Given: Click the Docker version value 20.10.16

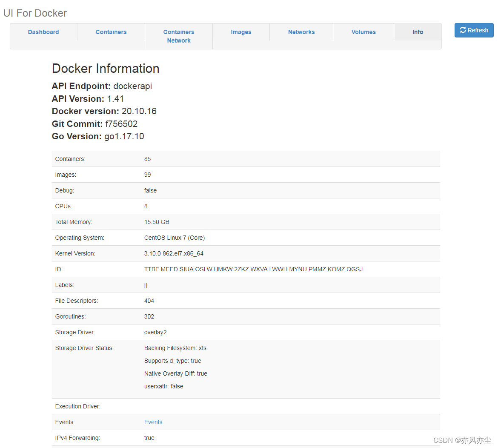Looking at the screenshot, I should pos(139,111).
